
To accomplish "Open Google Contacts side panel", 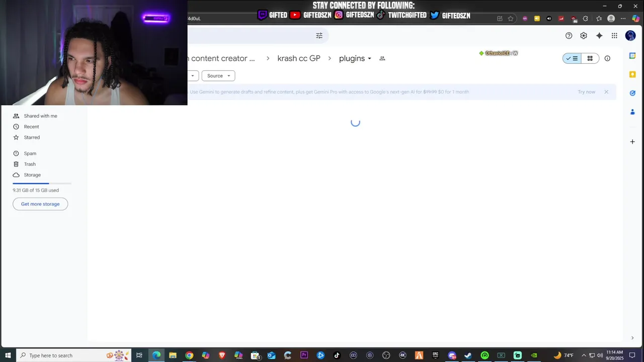I will (632, 112).
